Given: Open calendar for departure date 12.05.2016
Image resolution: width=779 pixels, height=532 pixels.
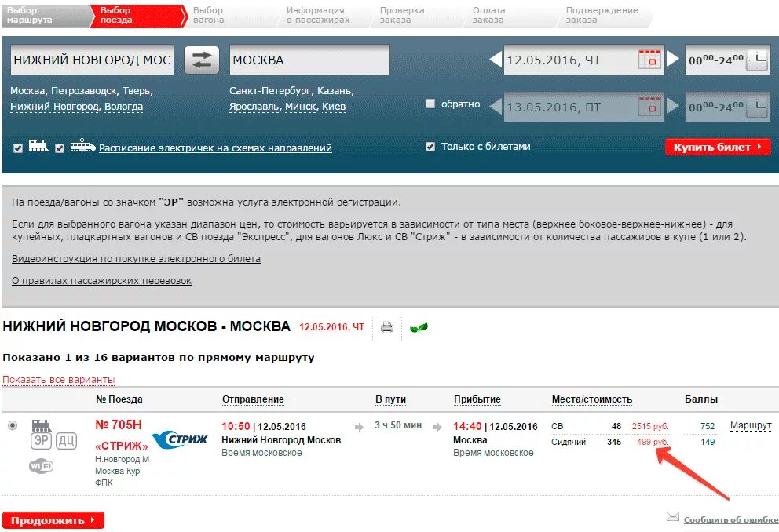Looking at the screenshot, I should pyautogui.click(x=650, y=59).
